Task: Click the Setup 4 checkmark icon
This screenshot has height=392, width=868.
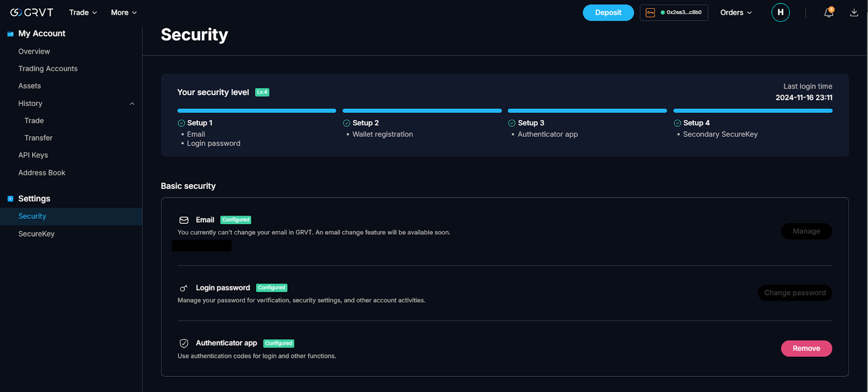Action: (x=677, y=123)
